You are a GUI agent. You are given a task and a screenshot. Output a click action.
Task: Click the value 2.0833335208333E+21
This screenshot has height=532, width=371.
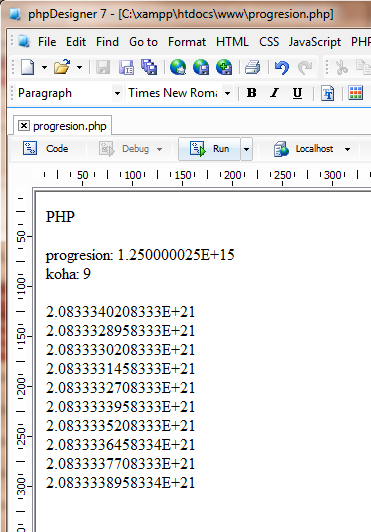click(120, 426)
